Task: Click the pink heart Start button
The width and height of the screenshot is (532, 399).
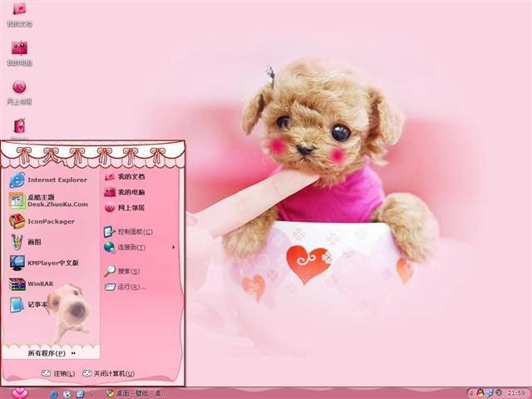Action: tap(20, 393)
